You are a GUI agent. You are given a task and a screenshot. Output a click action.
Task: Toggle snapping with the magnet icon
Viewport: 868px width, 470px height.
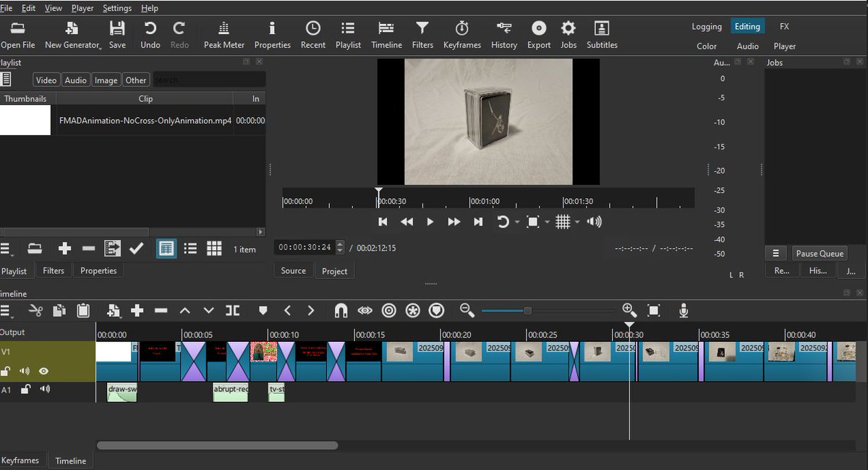click(340, 310)
